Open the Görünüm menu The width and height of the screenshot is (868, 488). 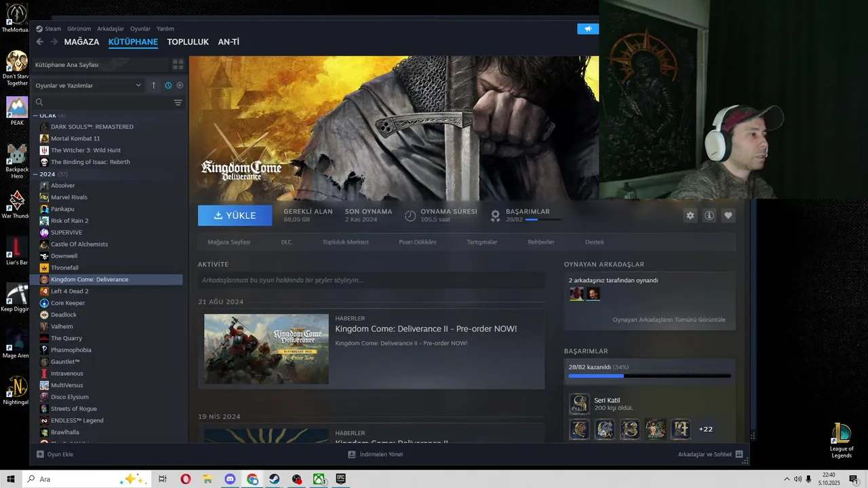79,28
